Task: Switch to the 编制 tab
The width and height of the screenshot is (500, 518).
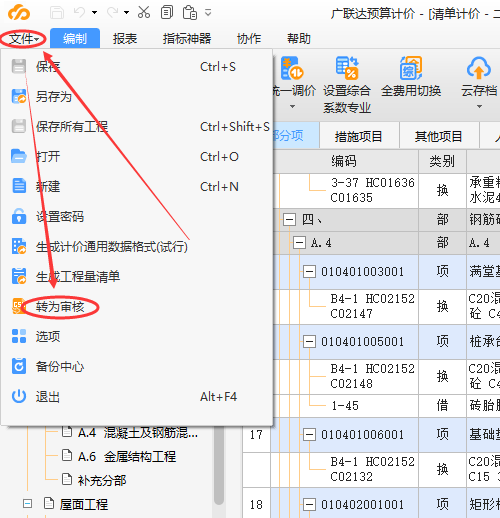Action: (x=75, y=39)
